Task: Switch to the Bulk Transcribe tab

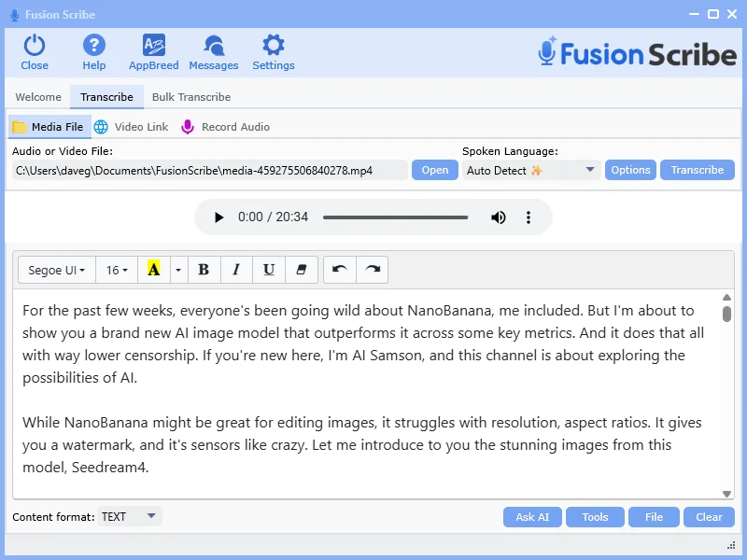Action: click(x=191, y=96)
